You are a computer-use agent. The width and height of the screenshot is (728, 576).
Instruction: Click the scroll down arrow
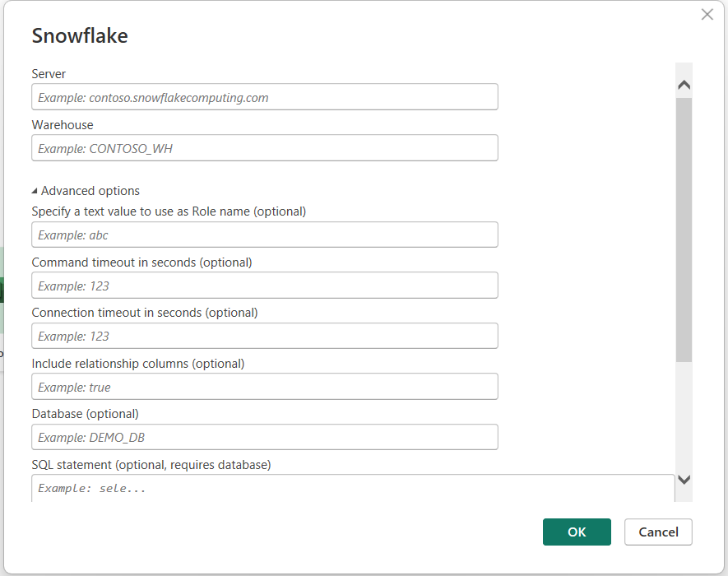pyautogui.click(x=684, y=479)
